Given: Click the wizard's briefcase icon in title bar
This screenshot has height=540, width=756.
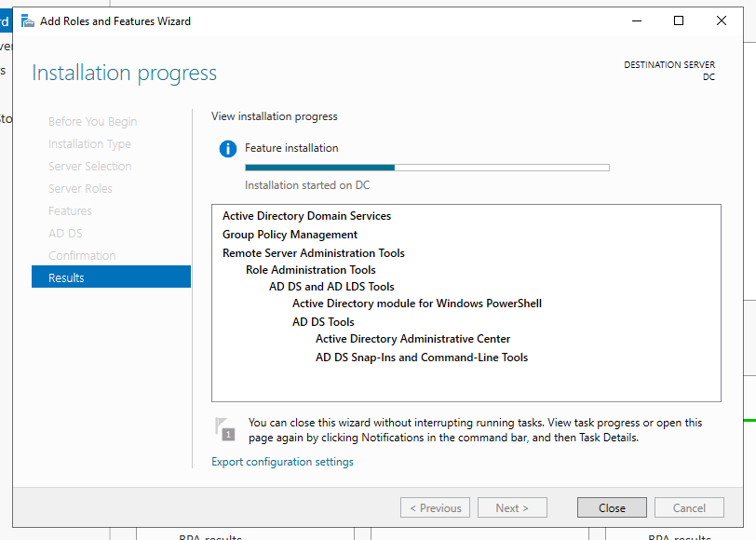Looking at the screenshot, I should click(x=29, y=20).
